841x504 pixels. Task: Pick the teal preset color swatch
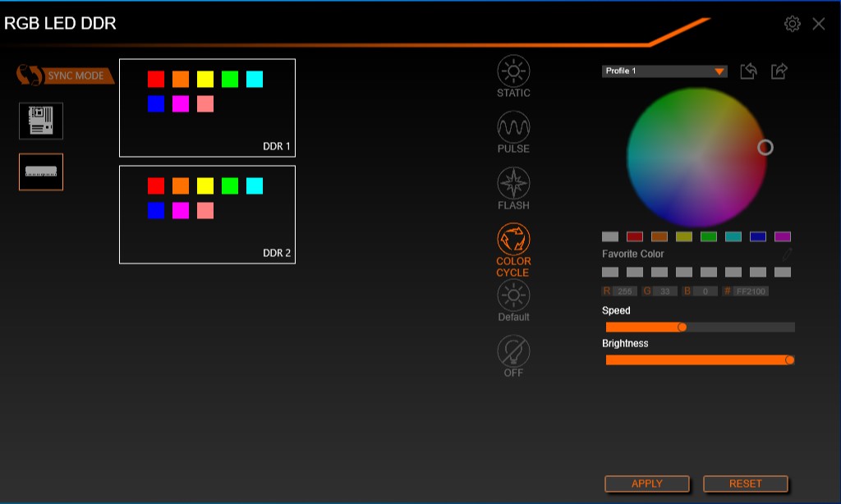tap(733, 236)
